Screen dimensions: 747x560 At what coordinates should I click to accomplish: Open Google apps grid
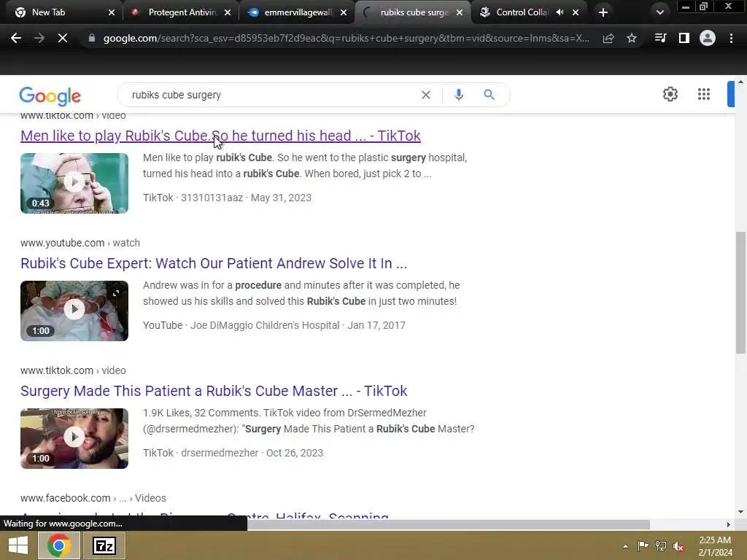click(704, 94)
